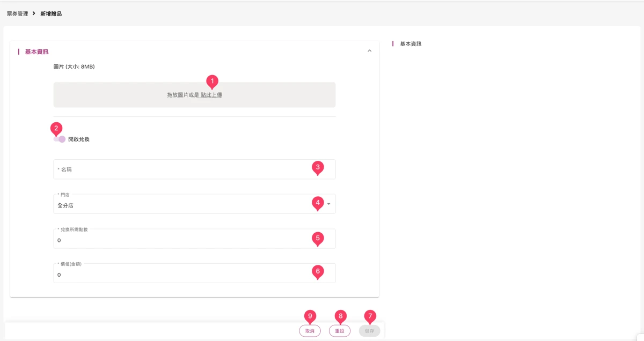Click the 價值(金額) field
Viewport: 644px width, 341px height.
pos(194,273)
